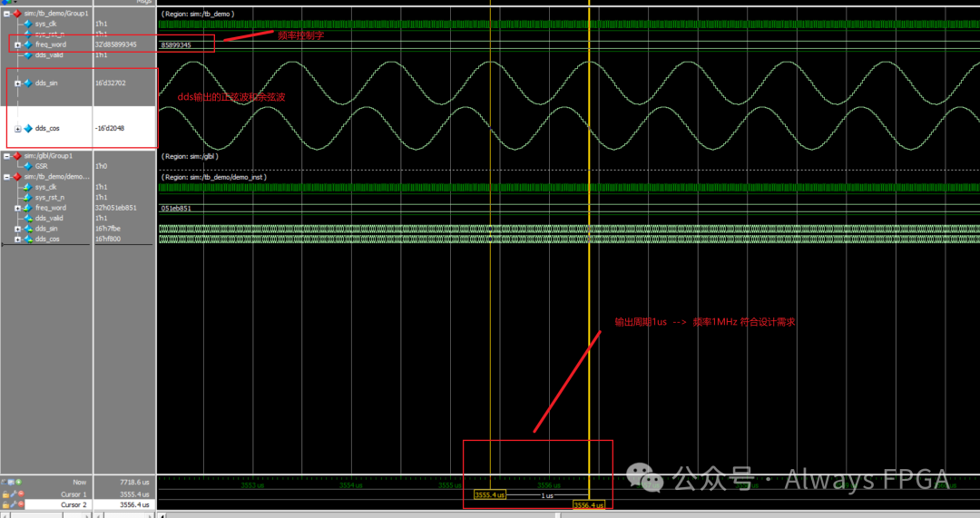980x518 pixels.
Task: Click value 32'h051eb851 of freq_word
Action: (x=115, y=208)
